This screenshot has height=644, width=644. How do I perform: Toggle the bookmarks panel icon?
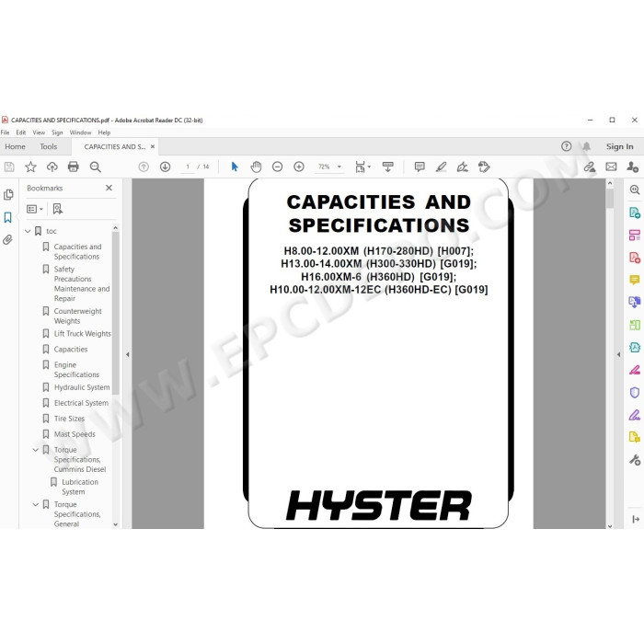[x=7, y=217]
